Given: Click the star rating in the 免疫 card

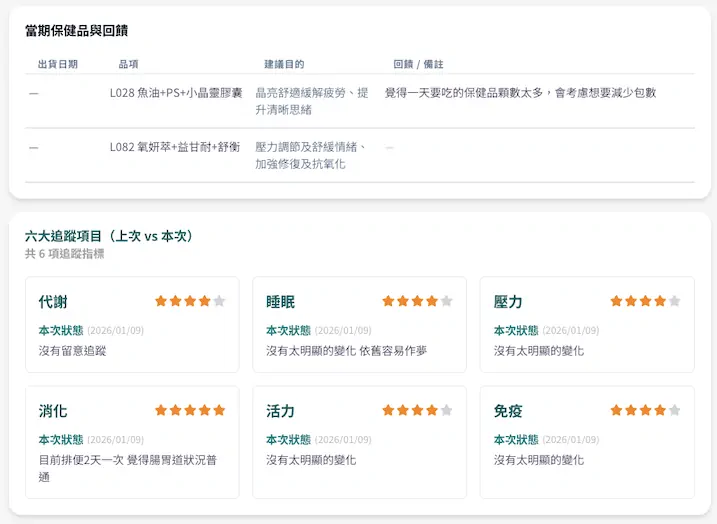Looking at the screenshot, I should pos(645,410).
